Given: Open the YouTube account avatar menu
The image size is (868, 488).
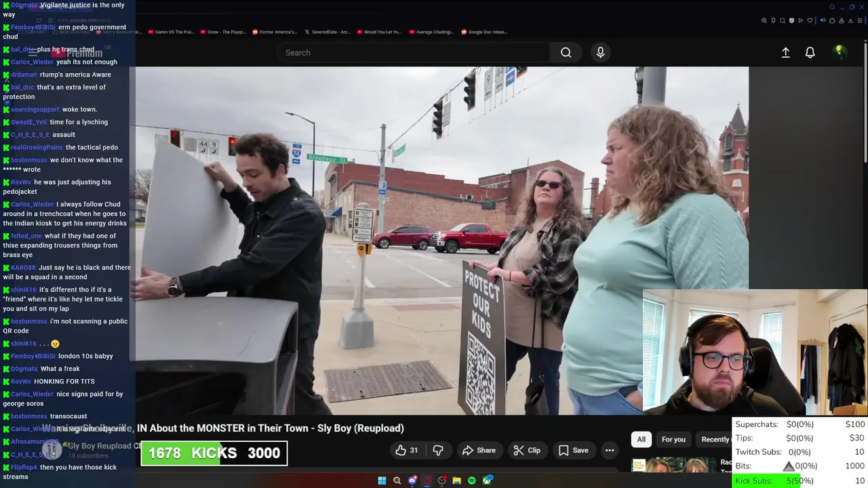Looking at the screenshot, I should click(840, 52).
